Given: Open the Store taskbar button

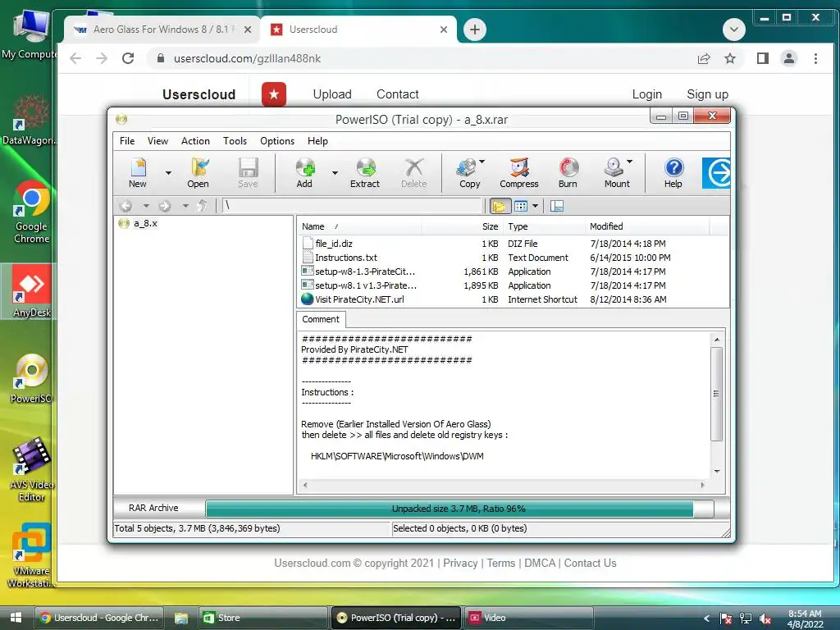Looking at the screenshot, I should [262, 618].
